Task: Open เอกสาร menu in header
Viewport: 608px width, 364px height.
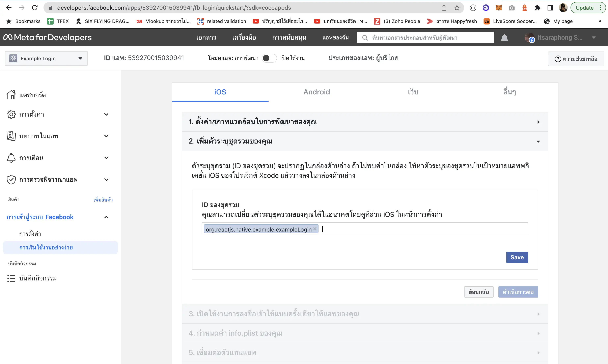Action: [x=206, y=37]
